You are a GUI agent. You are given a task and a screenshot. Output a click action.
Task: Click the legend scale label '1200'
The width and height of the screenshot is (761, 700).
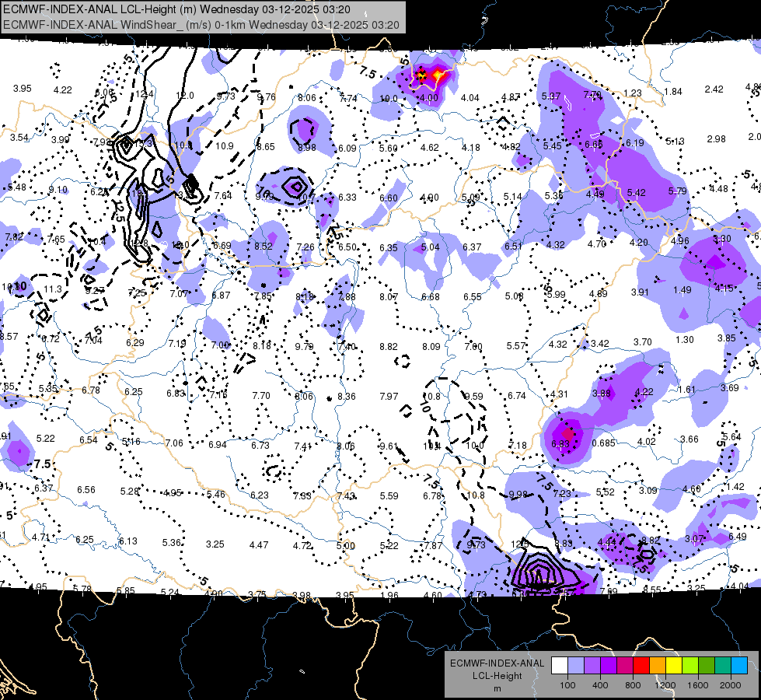pos(665,685)
